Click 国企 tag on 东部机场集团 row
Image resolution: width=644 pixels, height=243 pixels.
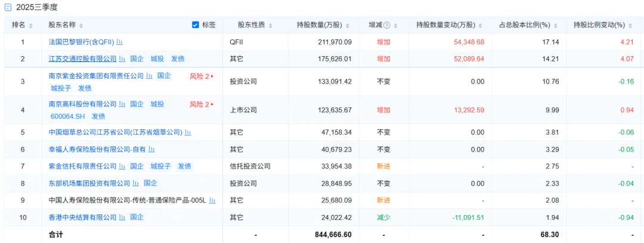(150, 183)
